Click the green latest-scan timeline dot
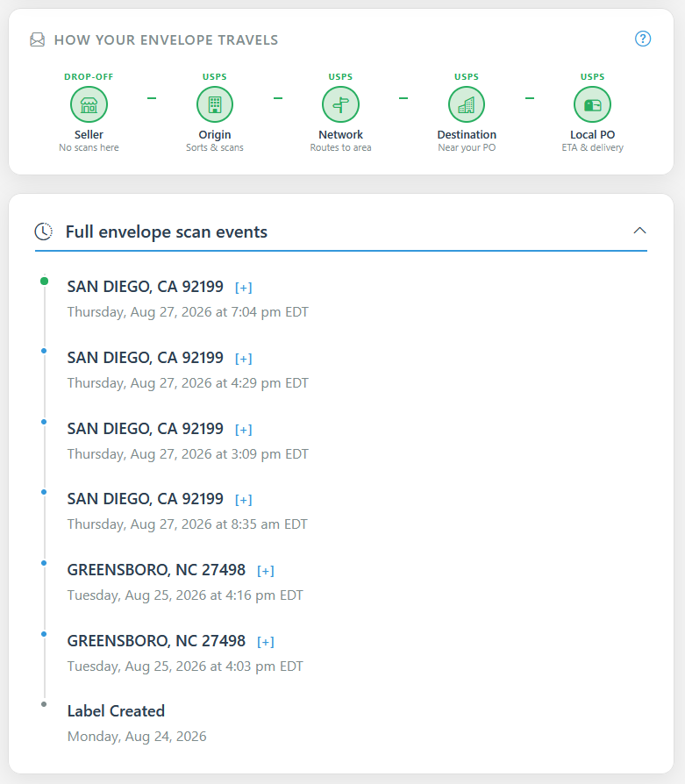The image size is (685, 784). [44, 281]
